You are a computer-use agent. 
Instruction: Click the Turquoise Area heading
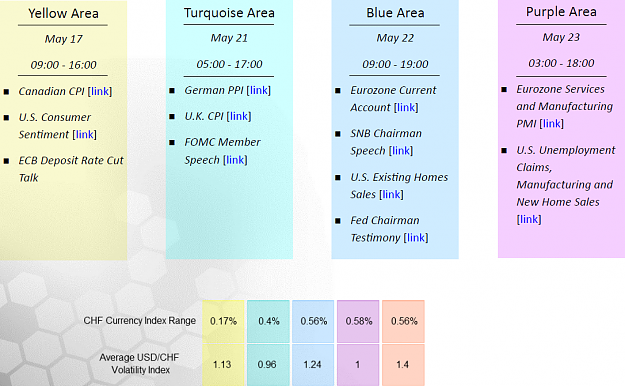[229, 13]
